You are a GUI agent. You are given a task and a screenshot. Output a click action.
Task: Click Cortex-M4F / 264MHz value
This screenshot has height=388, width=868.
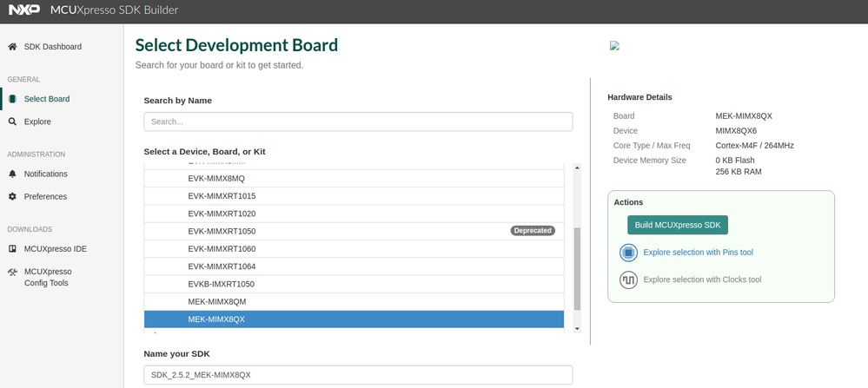(x=755, y=146)
